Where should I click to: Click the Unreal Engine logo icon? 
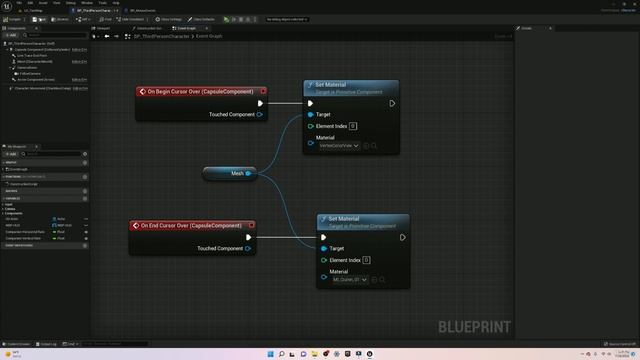(x=7, y=6)
